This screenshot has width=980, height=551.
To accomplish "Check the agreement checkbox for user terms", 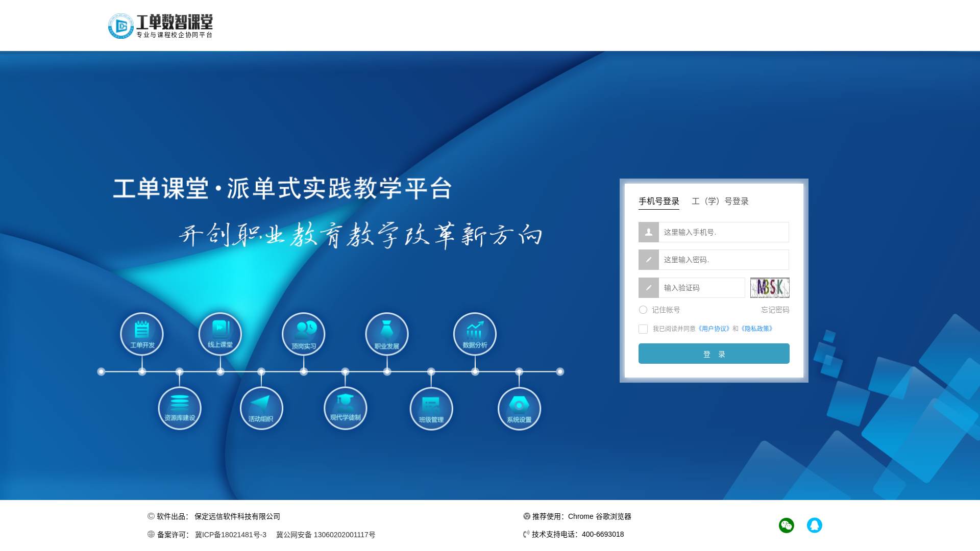I will (643, 329).
